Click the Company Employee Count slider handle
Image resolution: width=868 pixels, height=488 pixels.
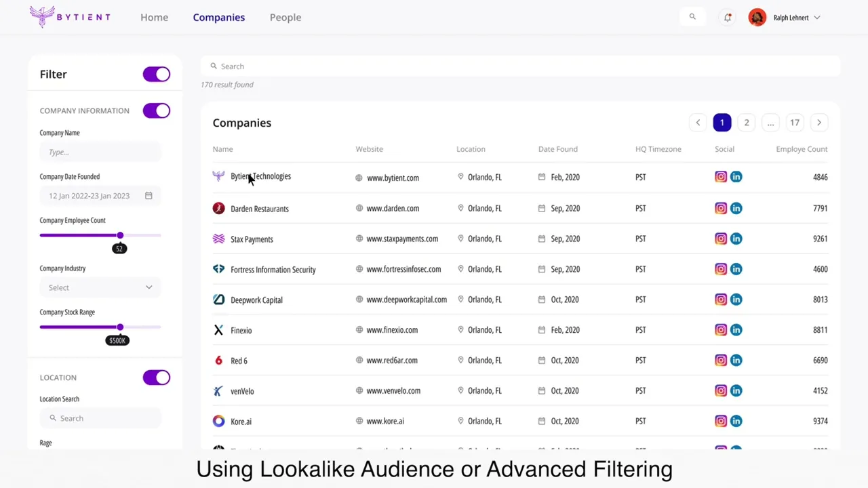tap(120, 235)
